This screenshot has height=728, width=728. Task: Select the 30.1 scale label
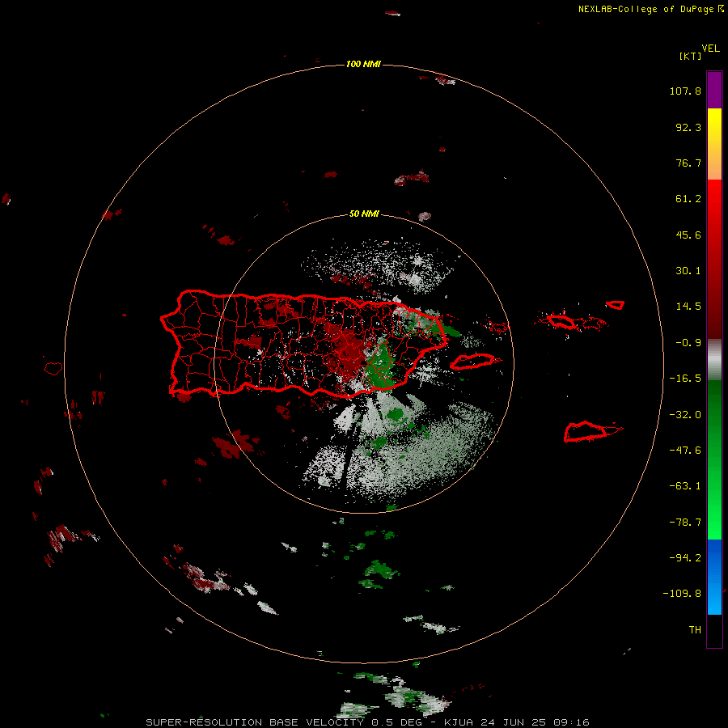[x=688, y=271]
